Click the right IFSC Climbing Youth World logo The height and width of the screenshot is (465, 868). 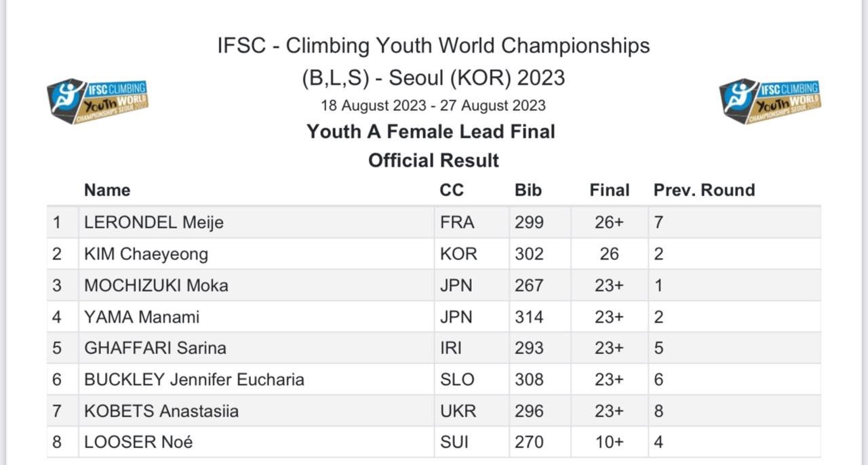point(769,100)
